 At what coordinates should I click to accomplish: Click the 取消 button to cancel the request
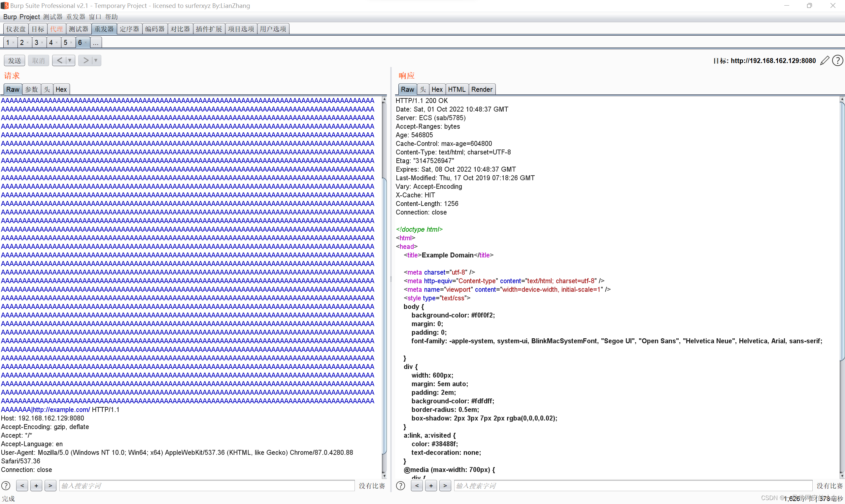click(38, 60)
